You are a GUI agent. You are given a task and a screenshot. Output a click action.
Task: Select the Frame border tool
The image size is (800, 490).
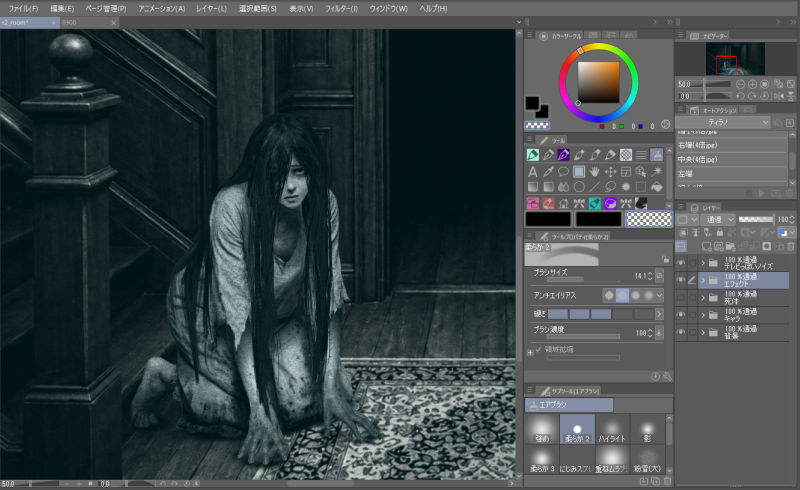coord(626,172)
